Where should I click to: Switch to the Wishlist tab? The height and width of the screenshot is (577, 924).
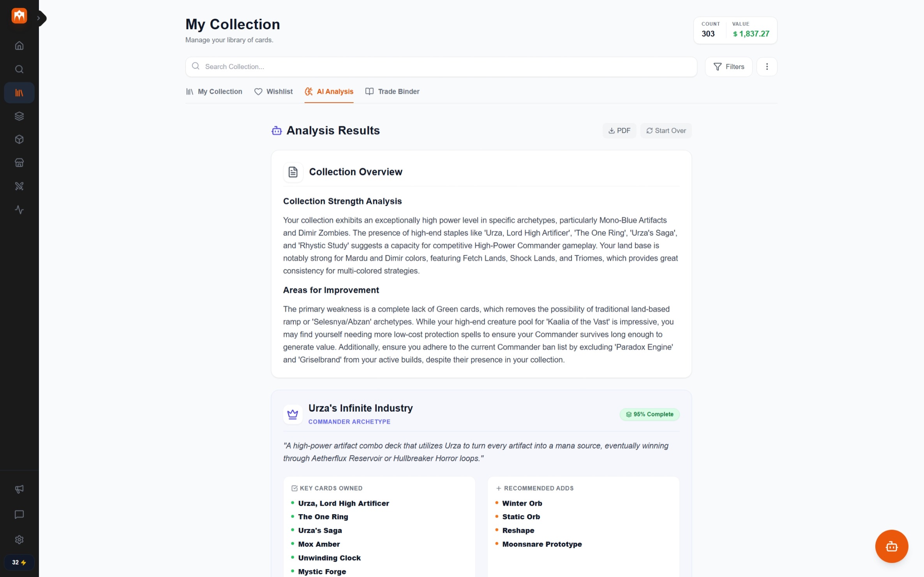273,92
